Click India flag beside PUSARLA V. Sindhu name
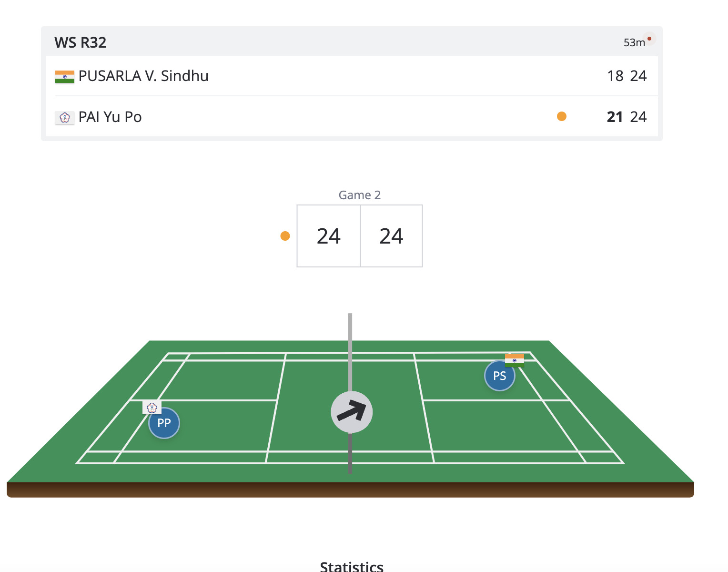Image resolution: width=728 pixels, height=572 pixels. tap(65, 77)
